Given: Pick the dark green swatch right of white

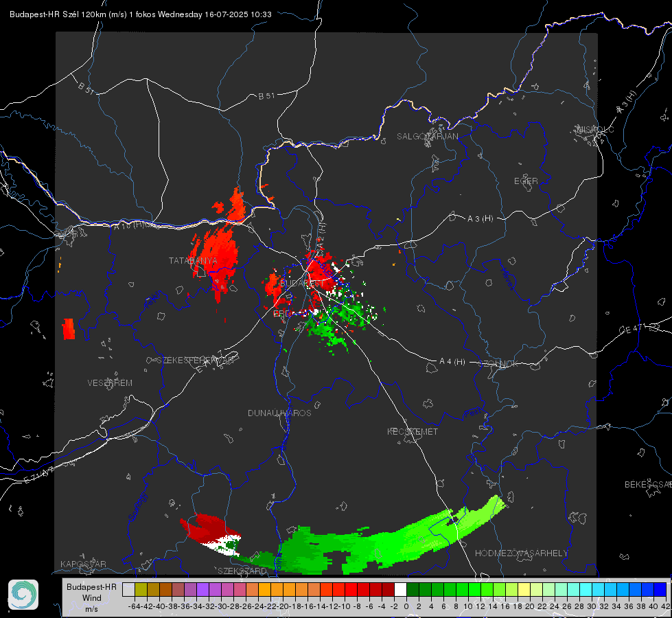Looking at the screenshot, I should pyautogui.click(x=413, y=589).
